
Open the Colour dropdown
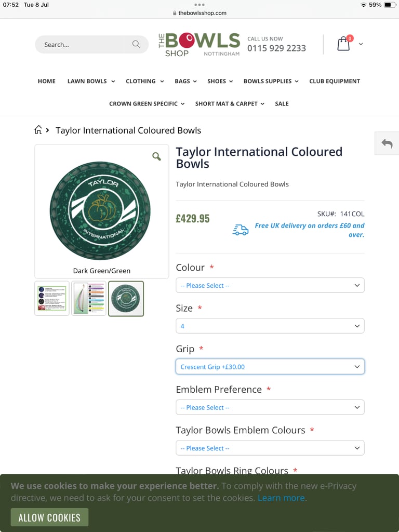click(270, 285)
